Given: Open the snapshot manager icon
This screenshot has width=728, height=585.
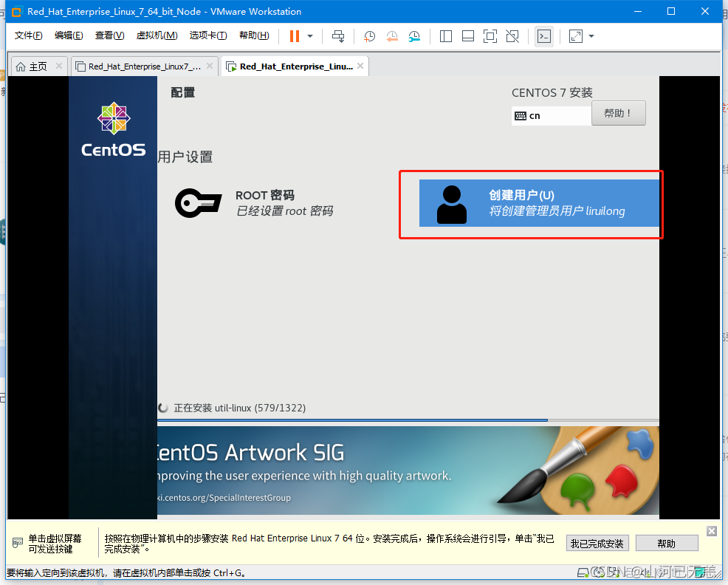Looking at the screenshot, I should [x=414, y=36].
